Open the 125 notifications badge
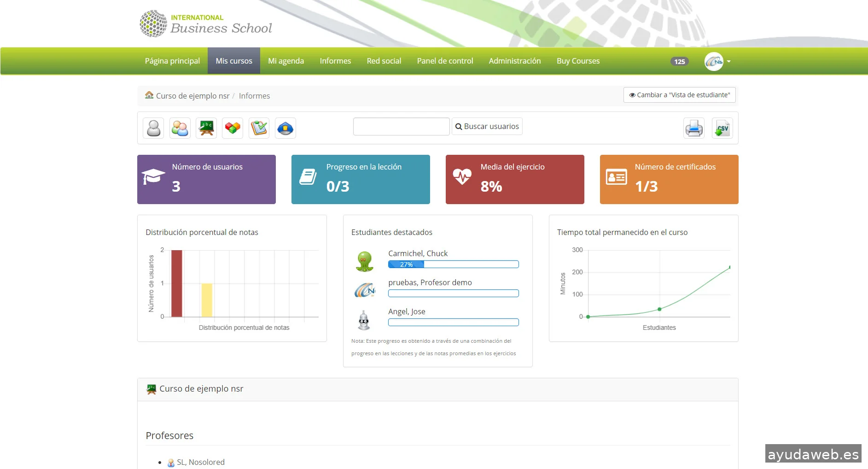This screenshot has height=469, width=868. tap(679, 62)
